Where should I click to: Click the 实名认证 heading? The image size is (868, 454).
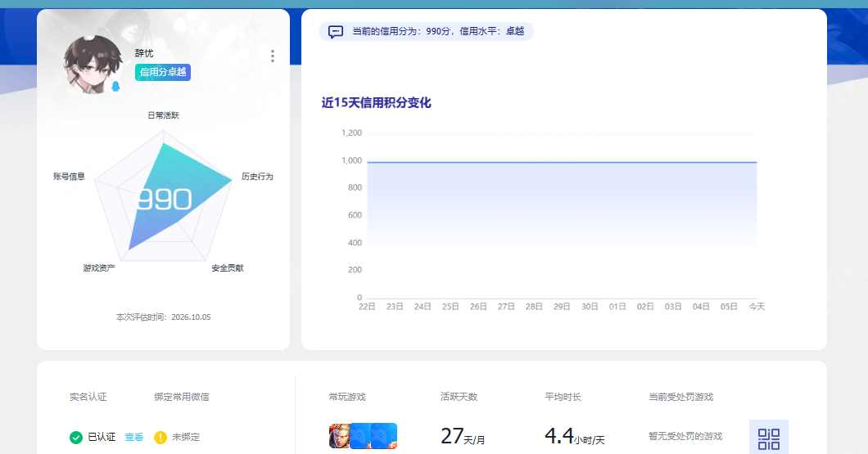point(88,397)
